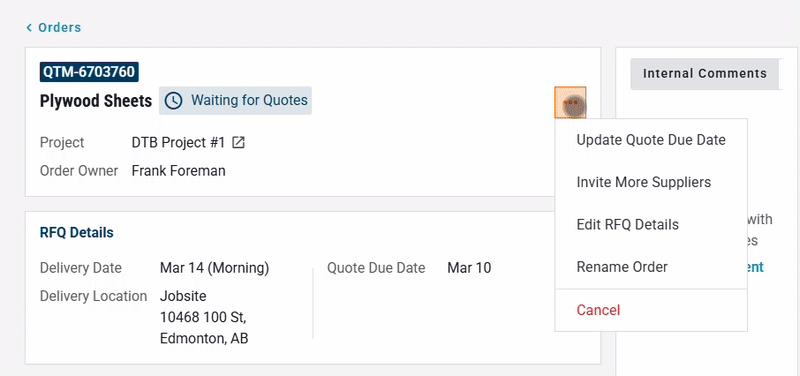This screenshot has width=800, height=376.
Task: Click the Jobsite delivery address text
Action: (x=204, y=317)
